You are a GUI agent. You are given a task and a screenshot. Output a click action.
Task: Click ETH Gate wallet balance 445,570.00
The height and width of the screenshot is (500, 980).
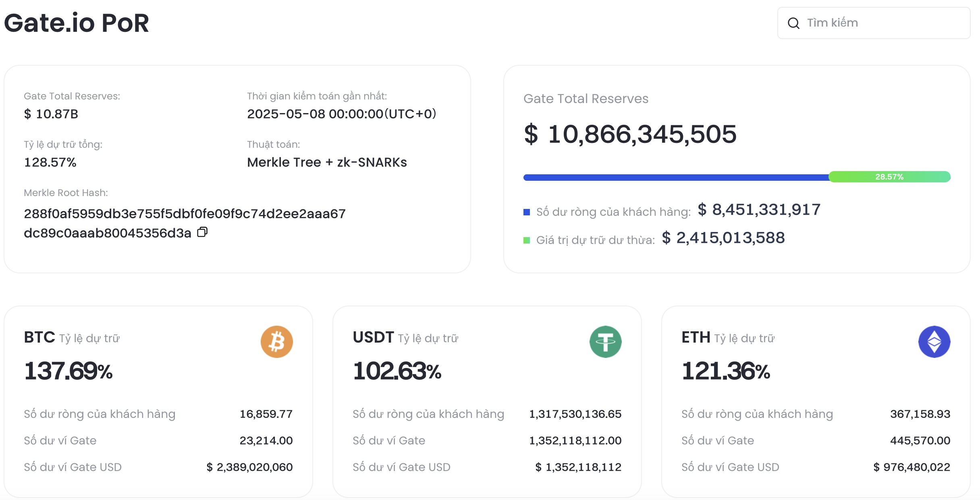pos(920,440)
